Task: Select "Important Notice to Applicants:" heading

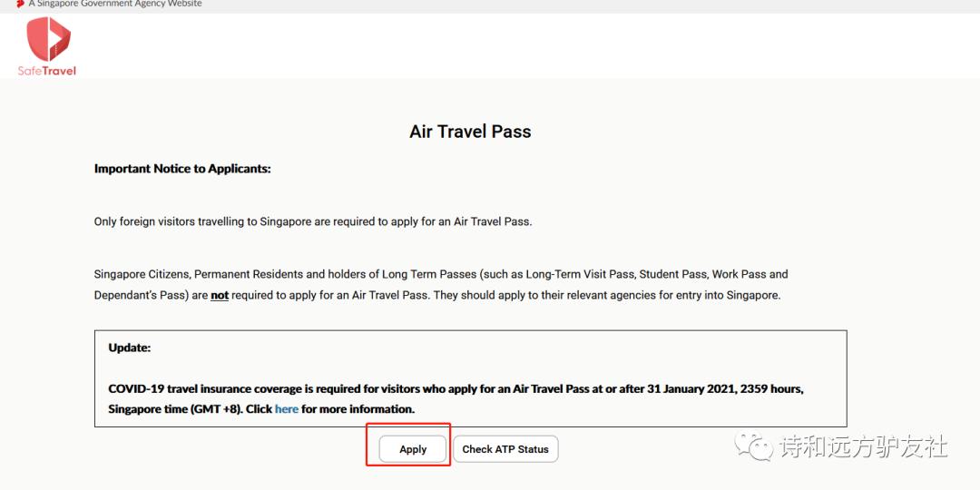Action: pyautogui.click(x=182, y=169)
